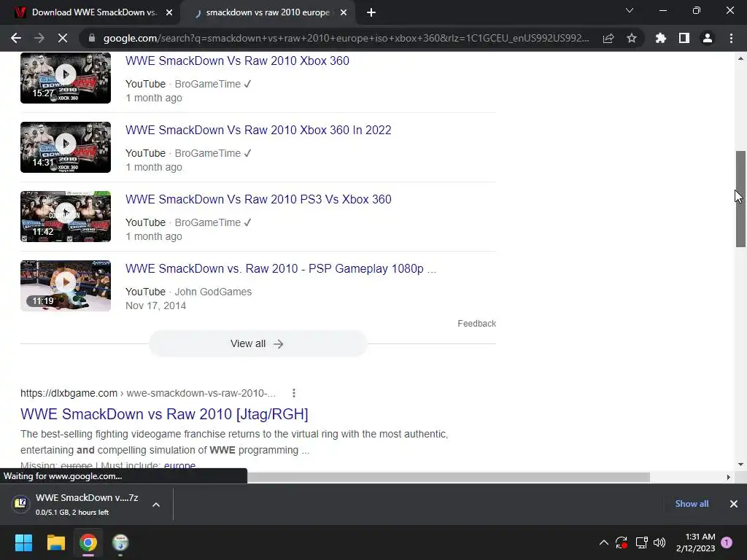This screenshot has height=560, width=747.
Task: Open the PSP Gameplay 1080p video link
Action: tap(281, 268)
